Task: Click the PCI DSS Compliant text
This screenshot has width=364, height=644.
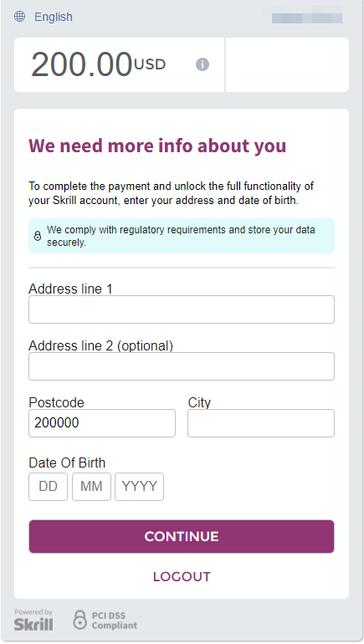Action: pos(114,621)
